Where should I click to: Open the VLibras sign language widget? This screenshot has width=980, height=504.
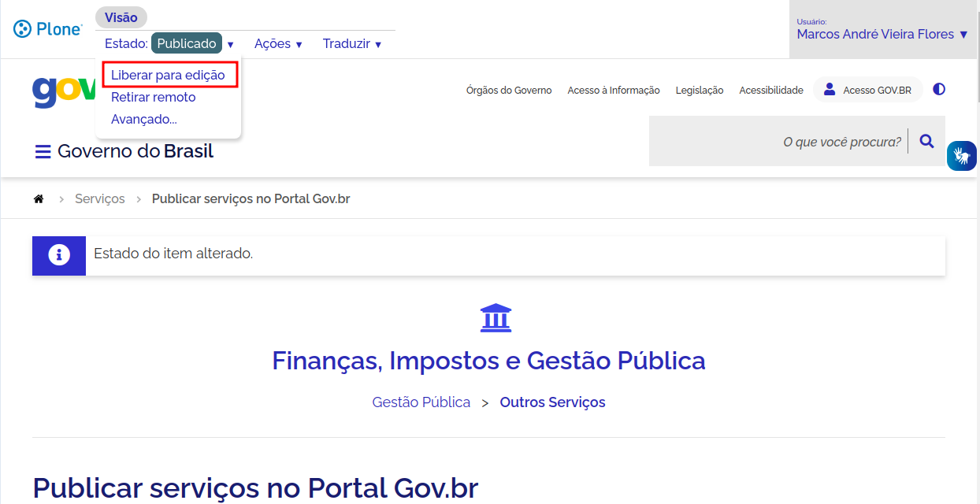click(961, 155)
